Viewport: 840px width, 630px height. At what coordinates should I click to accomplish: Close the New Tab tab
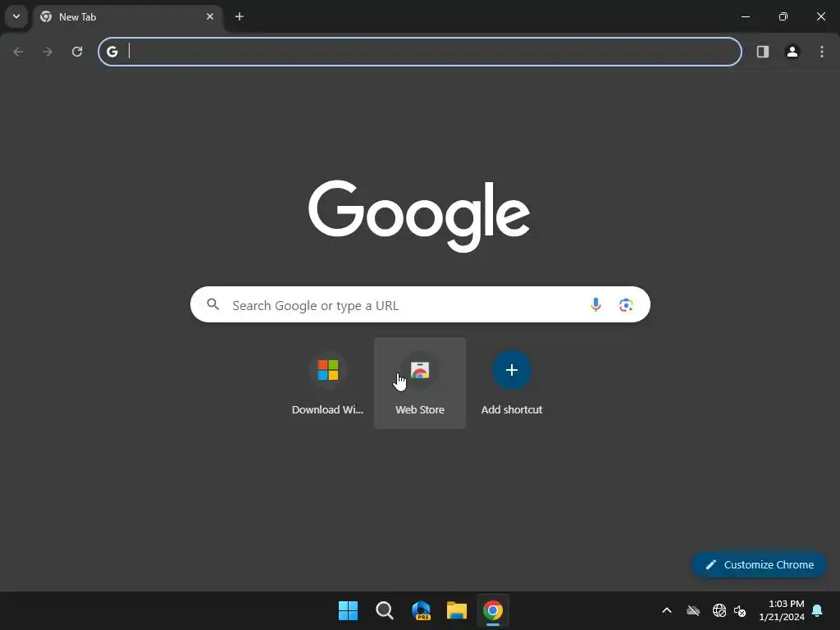click(x=210, y=16)
